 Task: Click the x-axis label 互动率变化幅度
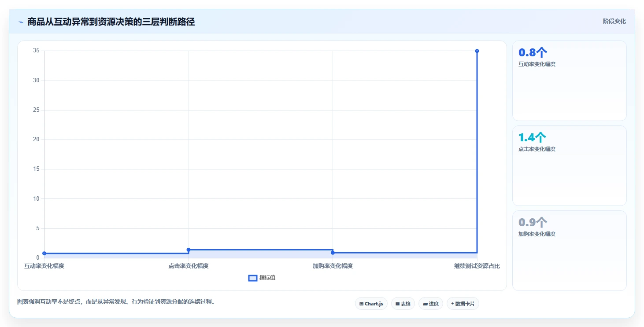tap(44, 266)
